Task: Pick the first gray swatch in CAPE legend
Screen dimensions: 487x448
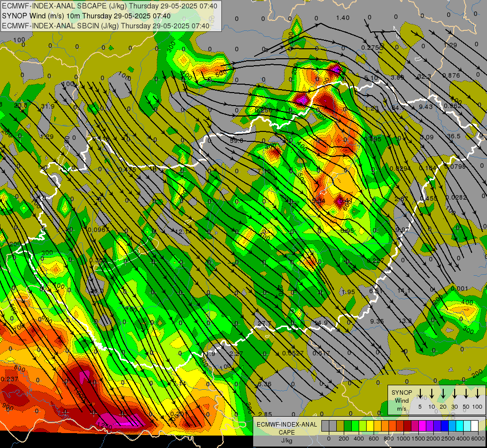Action: pyautogui.click(x=325, y=426)
